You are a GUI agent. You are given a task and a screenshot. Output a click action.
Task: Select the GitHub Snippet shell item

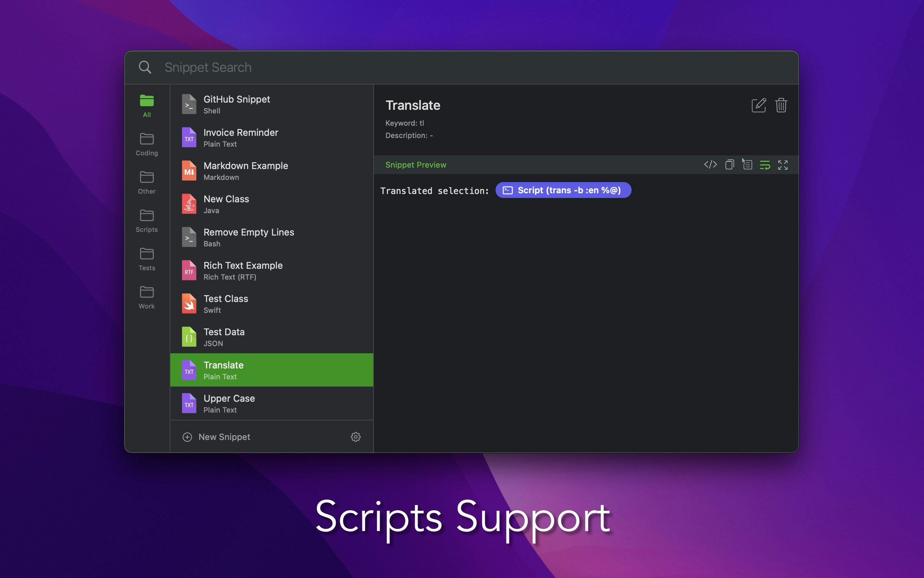point(271,104)
